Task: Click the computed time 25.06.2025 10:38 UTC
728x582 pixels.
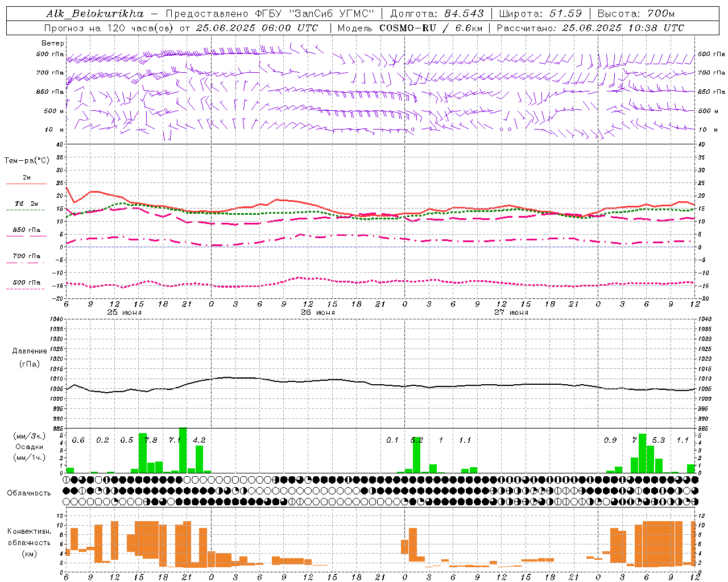Action: point(623,28)
